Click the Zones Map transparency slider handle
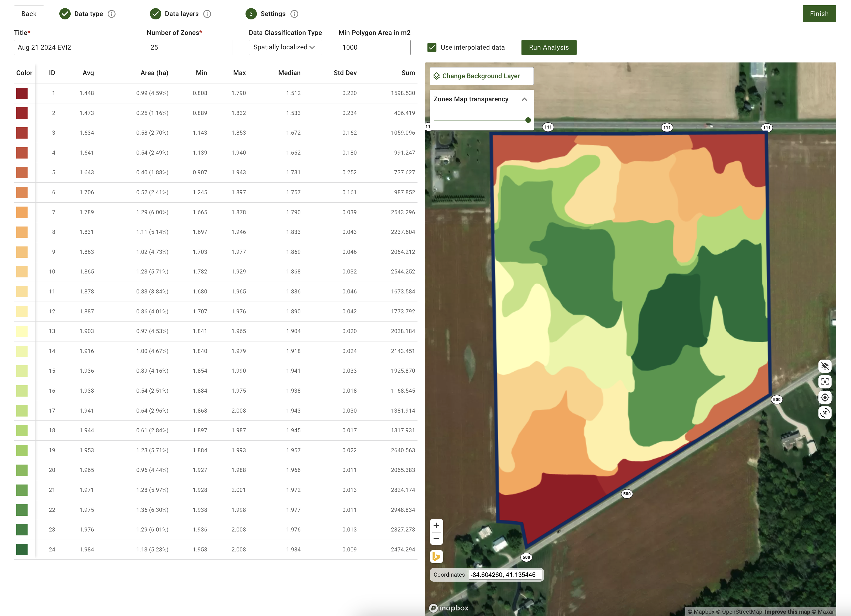 [x=528, y=120]
